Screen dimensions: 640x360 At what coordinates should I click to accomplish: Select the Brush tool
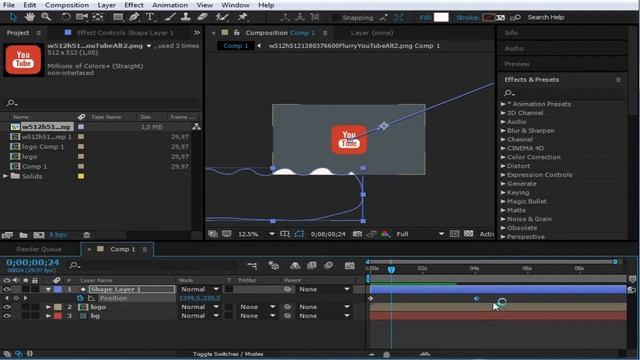170,17
